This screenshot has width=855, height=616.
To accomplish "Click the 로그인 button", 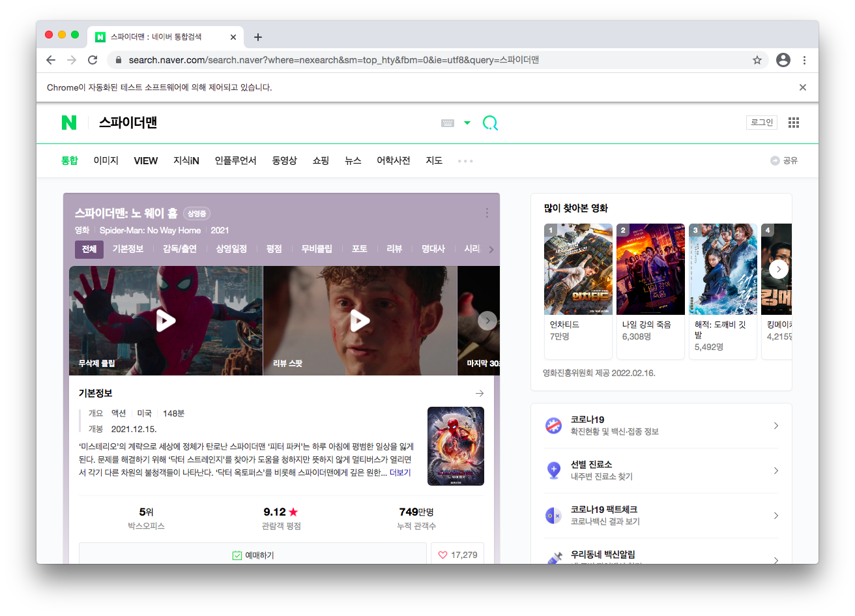I will 762,123.
